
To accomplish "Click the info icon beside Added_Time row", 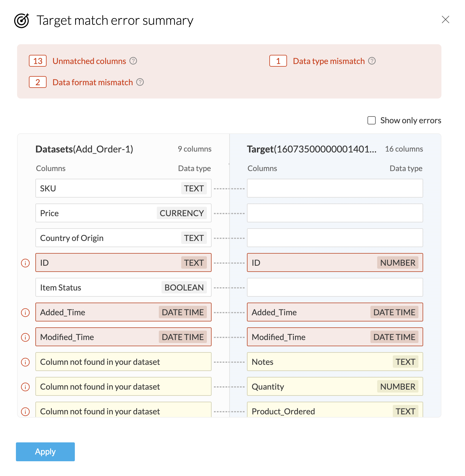I will [26, 312].
